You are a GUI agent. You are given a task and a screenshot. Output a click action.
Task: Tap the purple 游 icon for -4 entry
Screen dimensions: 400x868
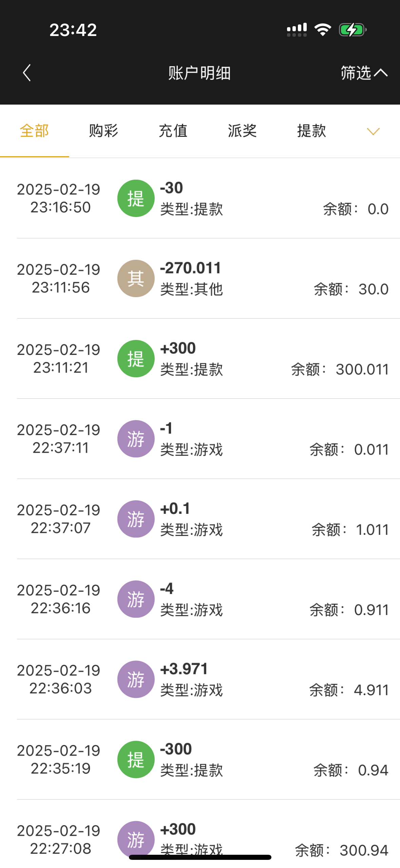136,599
